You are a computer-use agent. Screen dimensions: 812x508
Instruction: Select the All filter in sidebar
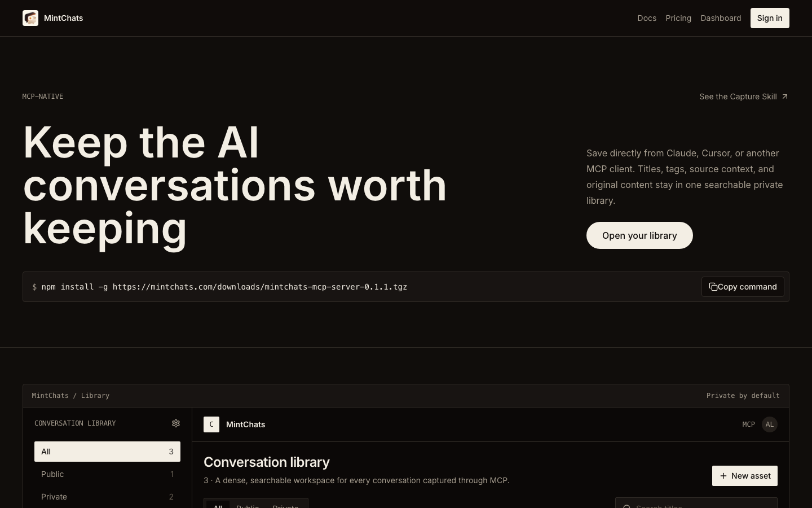107,452
